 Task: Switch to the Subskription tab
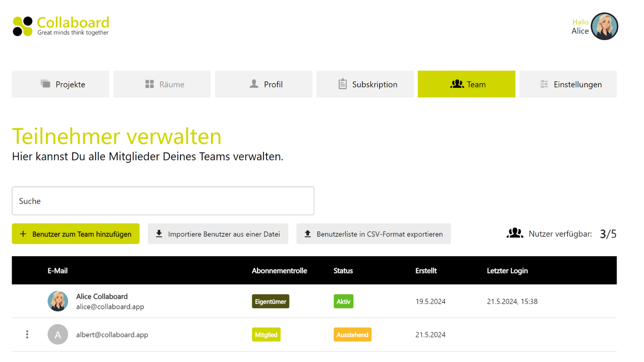364,84
